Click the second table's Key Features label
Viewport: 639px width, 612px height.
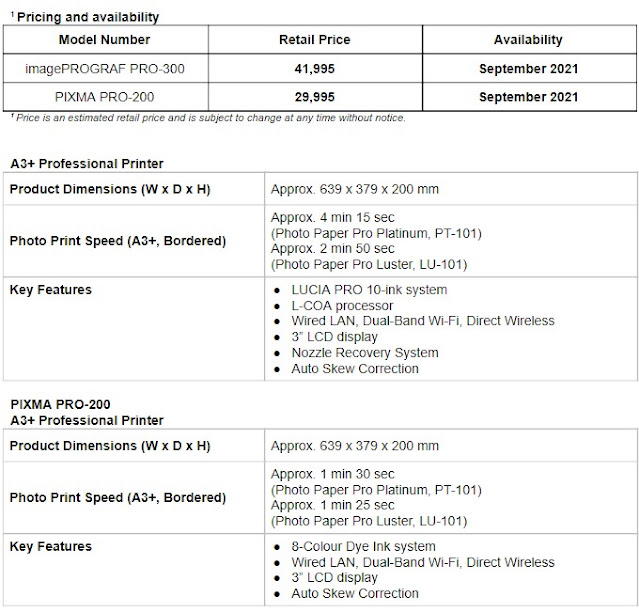pyautogui.click(x=51, y=546)
